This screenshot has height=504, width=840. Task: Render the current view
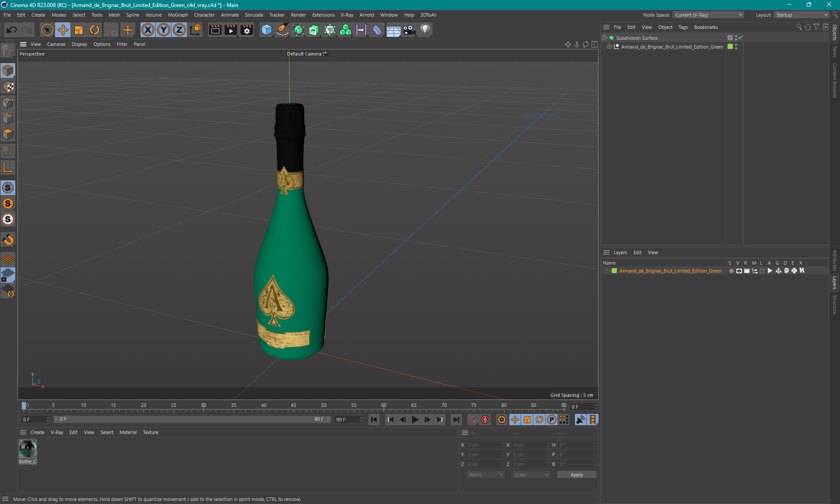[x=215, y=30]
